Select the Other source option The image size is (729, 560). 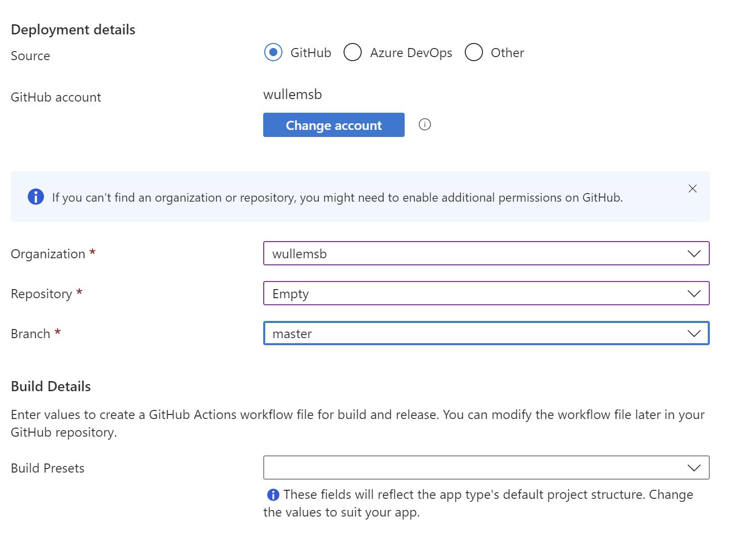474,52
